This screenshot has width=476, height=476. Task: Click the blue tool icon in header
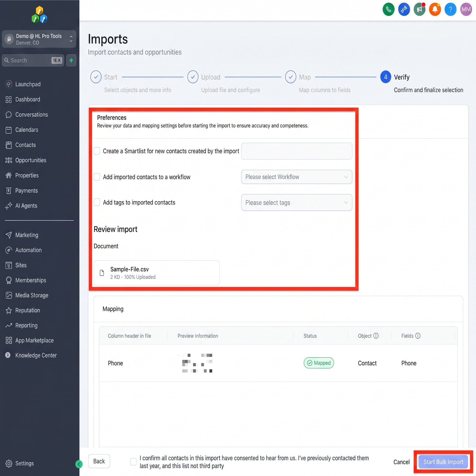click(404, 10)
